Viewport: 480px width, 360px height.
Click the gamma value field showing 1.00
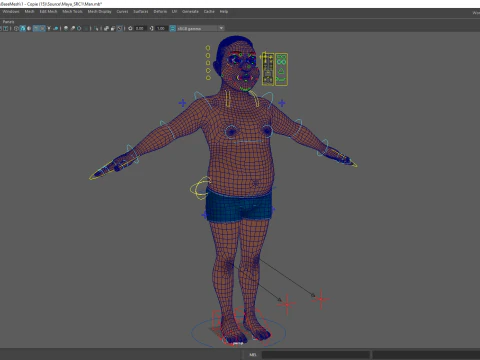pos(161,29)
